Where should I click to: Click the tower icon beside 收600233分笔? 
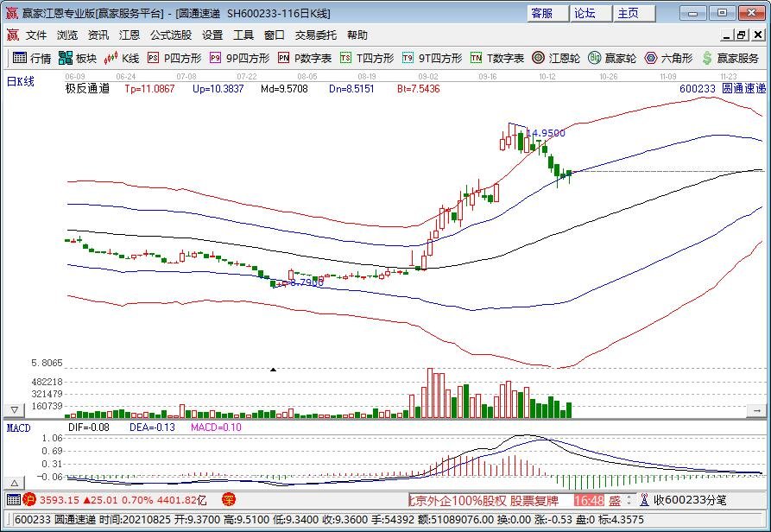coord(644,500)
